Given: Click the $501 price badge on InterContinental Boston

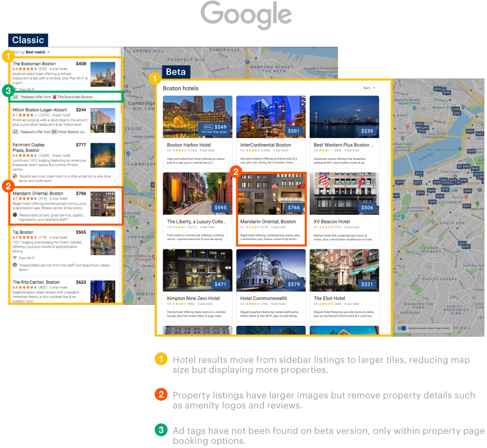Looking at the screenshot, I should (x=294, y=131).
